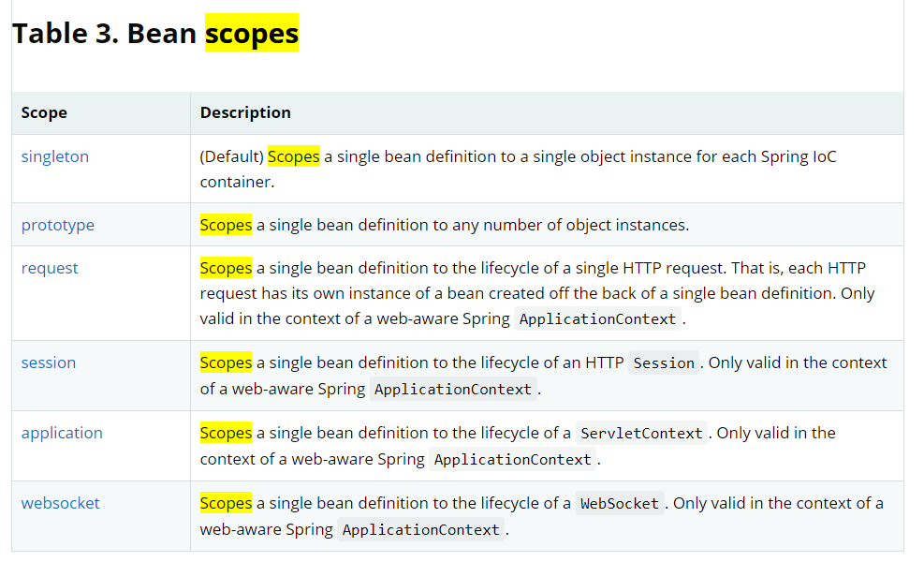Open the prototype scope link
The width and height of the screenshot is (924, 562).
tap(58, 225)
